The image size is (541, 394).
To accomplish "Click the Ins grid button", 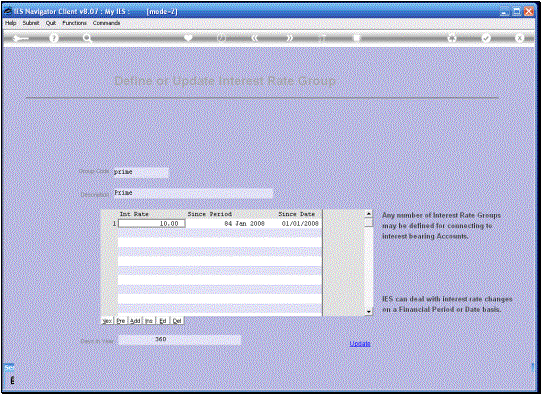I will click(149, 321).
